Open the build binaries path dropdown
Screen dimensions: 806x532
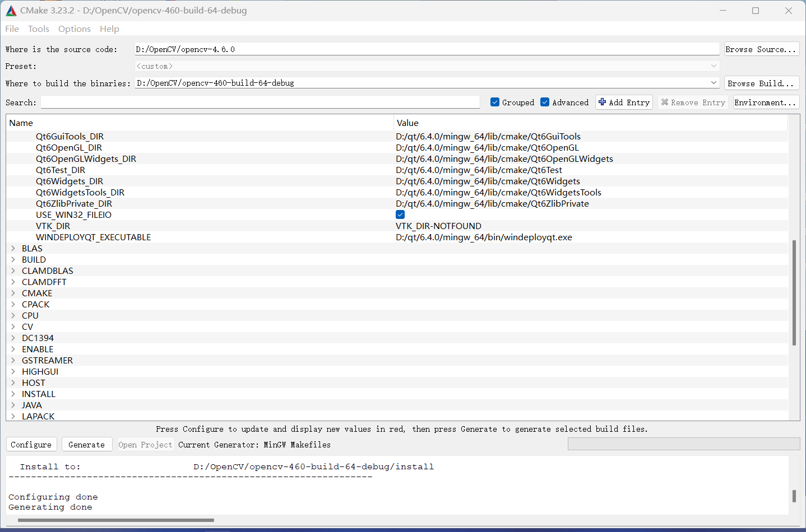[x=714, y=82]
